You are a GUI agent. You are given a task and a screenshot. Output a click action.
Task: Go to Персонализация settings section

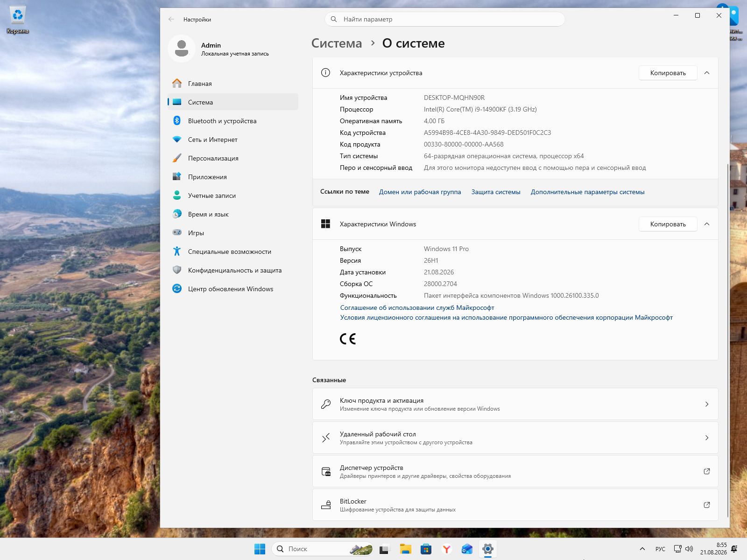pyautogui.click(x=233, y=158)
